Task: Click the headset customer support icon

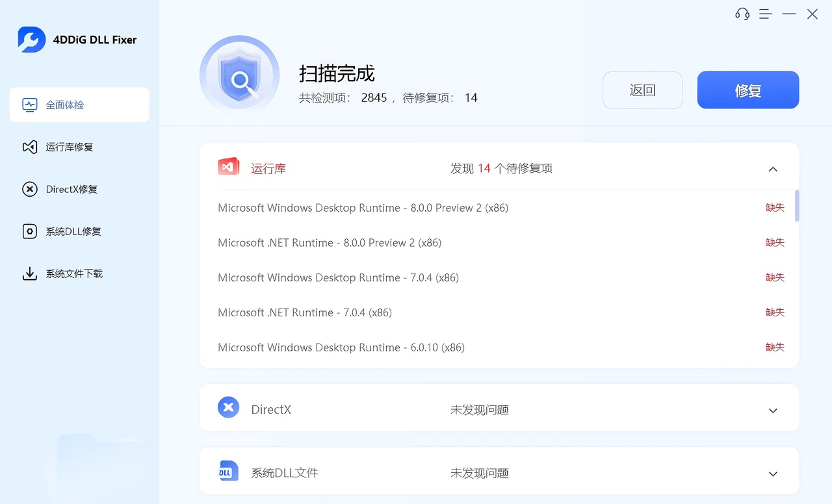Action: coord(742,14)
